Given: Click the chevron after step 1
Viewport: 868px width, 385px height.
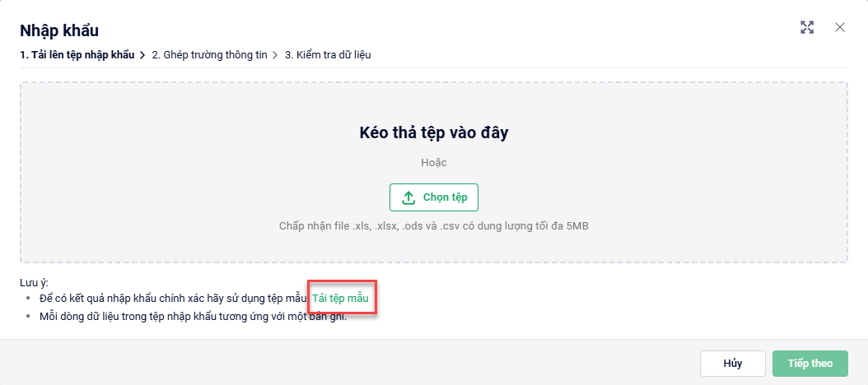Looking at the screenshot, I should pos(143,55).
